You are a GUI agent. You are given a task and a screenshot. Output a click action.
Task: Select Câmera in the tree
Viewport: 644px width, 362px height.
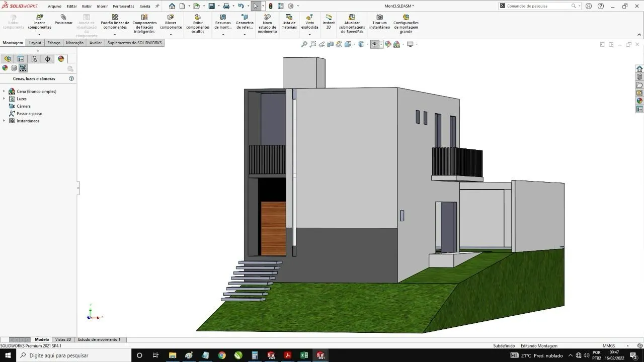[x=24, y=106]
